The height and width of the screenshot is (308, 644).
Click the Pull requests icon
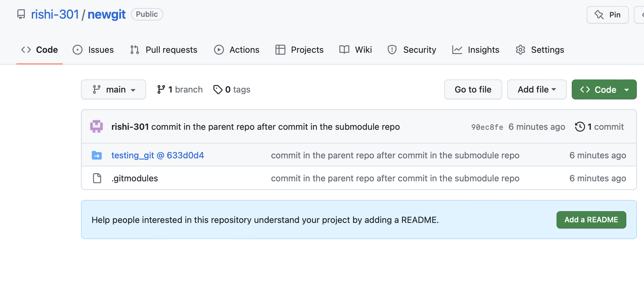134,50
